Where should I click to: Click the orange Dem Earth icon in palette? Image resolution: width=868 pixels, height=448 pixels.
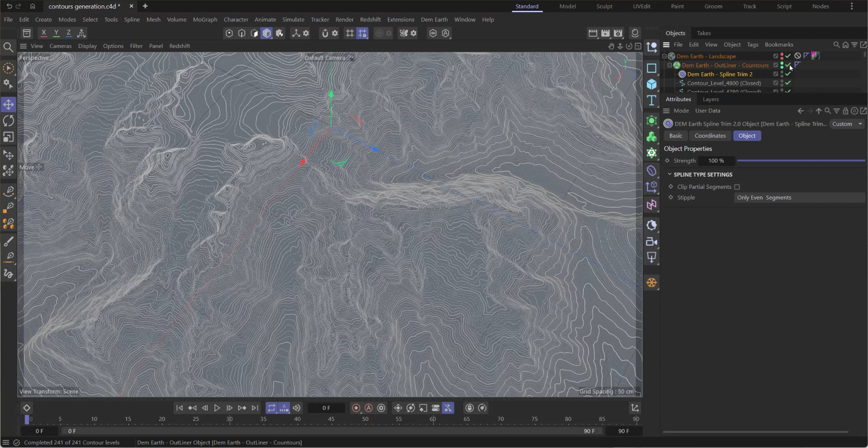pos(651,283)
